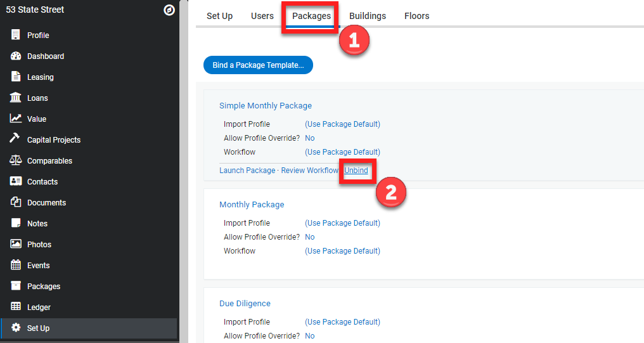Click Unbind for Simple Monthly Package

point(356,171)
